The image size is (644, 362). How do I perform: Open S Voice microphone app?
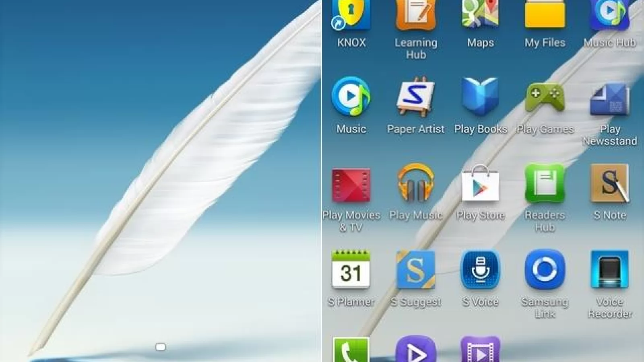(x=480, y=269)
